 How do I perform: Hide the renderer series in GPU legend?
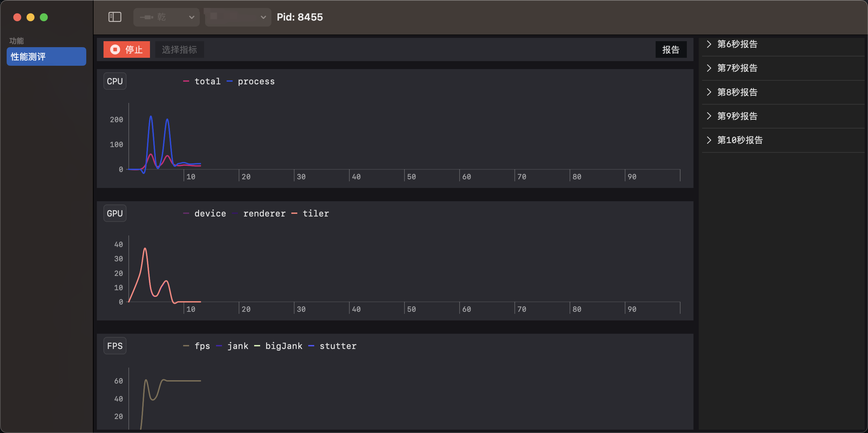(264, 213)
